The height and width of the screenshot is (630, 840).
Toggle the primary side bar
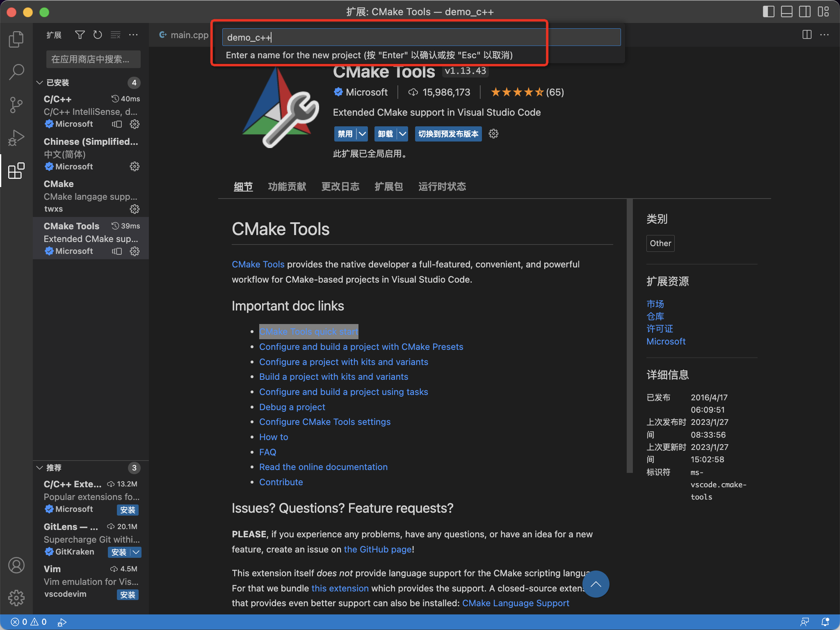coord(769,11)
